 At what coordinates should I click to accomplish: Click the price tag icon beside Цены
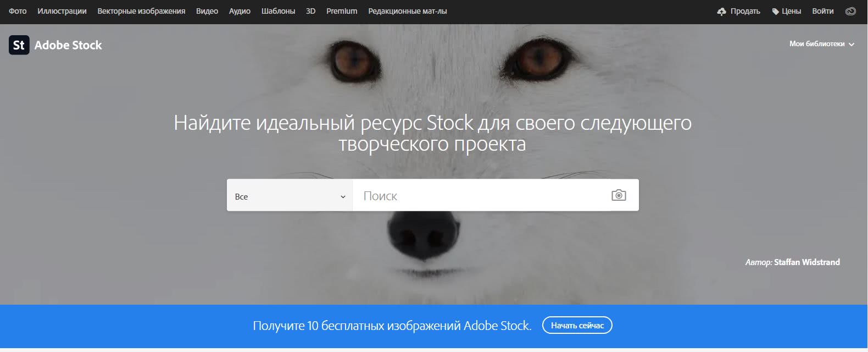(776, 12)
